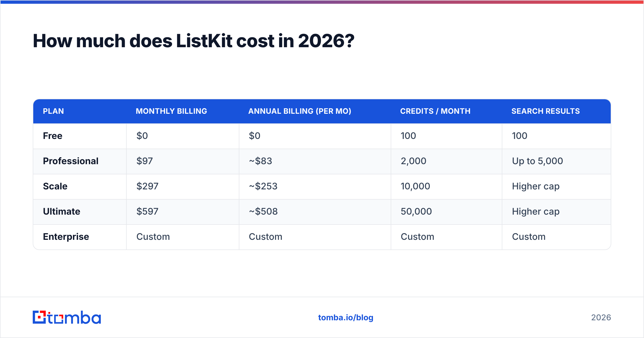Click the ~$253 annual billing value
The image size is (644, 338).
263,186
